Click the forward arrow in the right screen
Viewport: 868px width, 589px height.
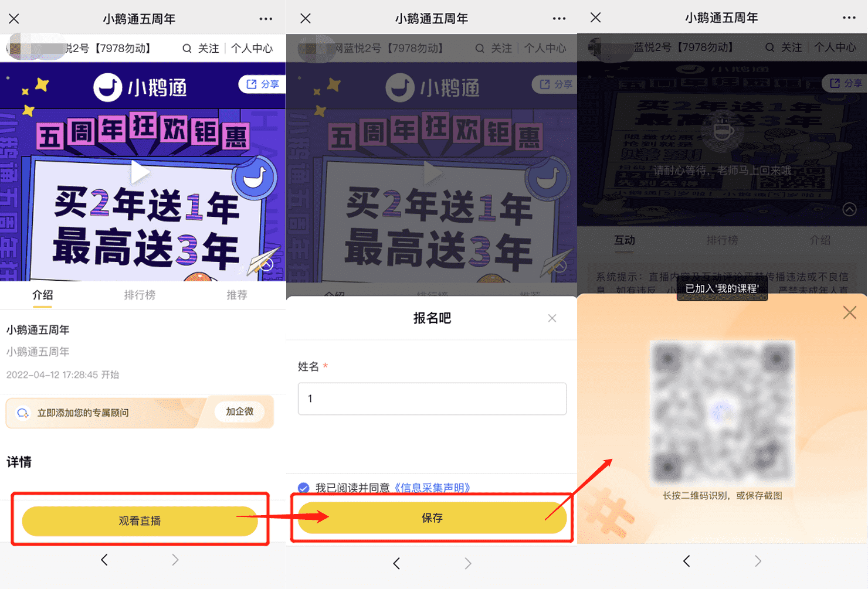758,561
